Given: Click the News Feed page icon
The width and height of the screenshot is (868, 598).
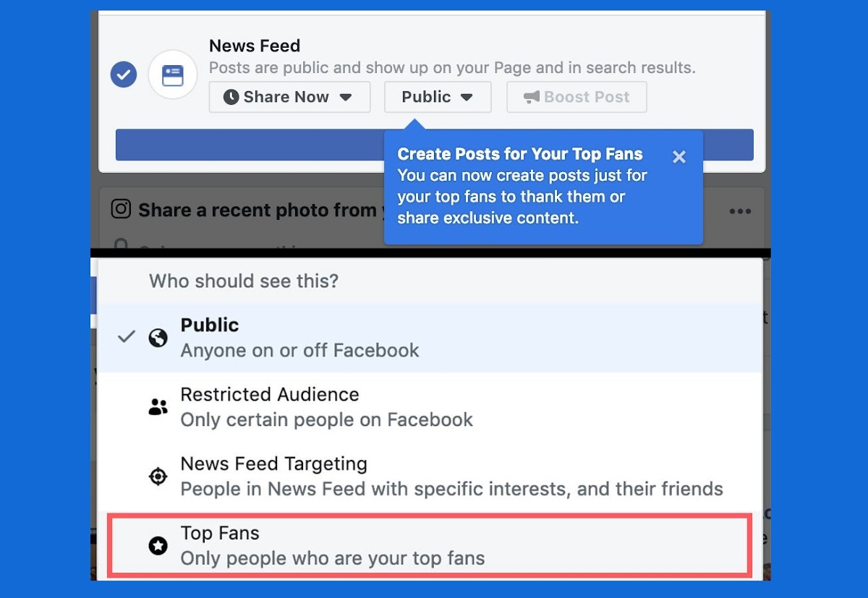Looking at the screenshot, I should tap(173, 74).
